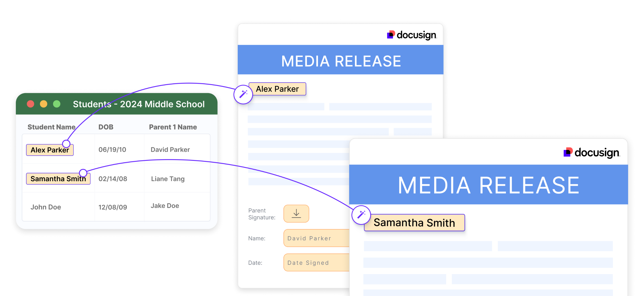Image resolution: width=644 pixels, height=296 pixels.
Task: Click the Parent 1 Name column header
Action: coord(173,127)
